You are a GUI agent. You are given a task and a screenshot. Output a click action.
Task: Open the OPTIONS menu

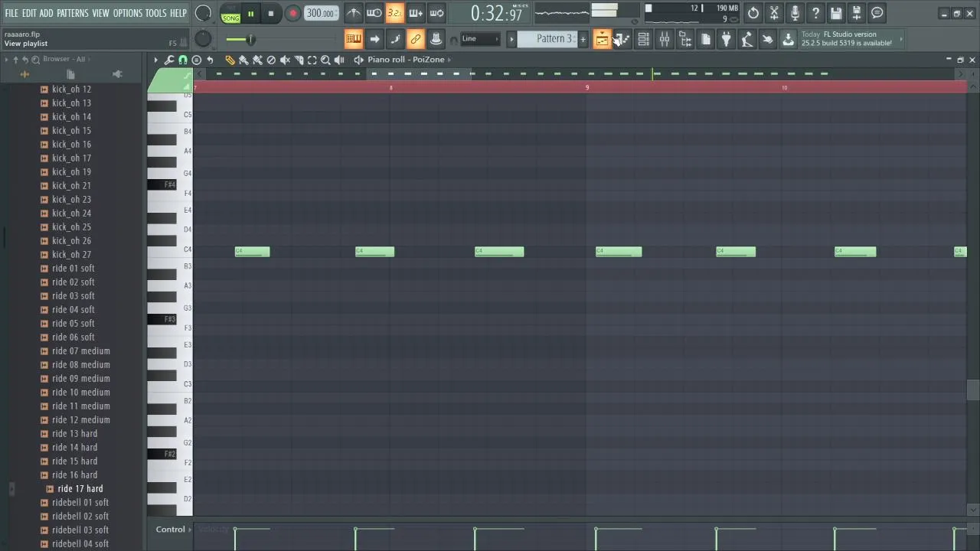coord(128,13)
